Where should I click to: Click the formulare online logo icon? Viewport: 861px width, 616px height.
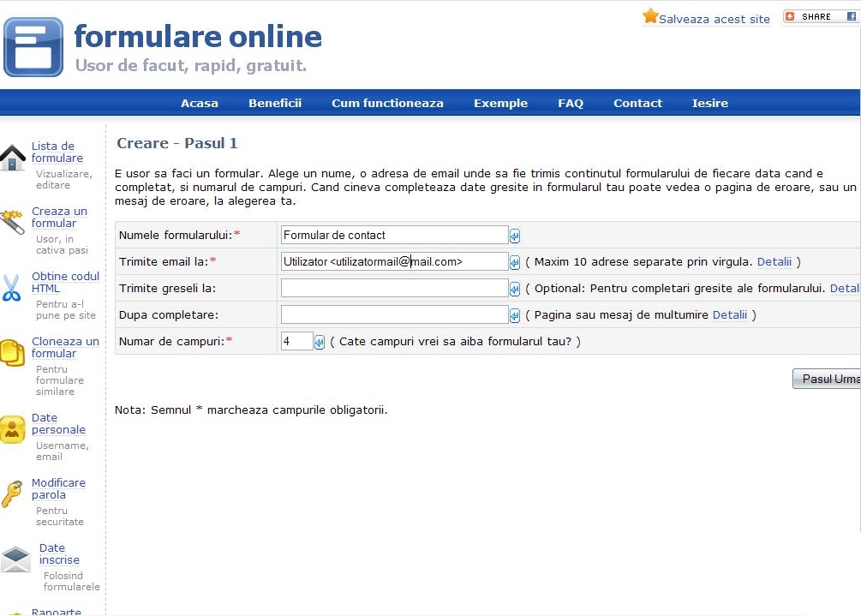click(x=33, y=47)
